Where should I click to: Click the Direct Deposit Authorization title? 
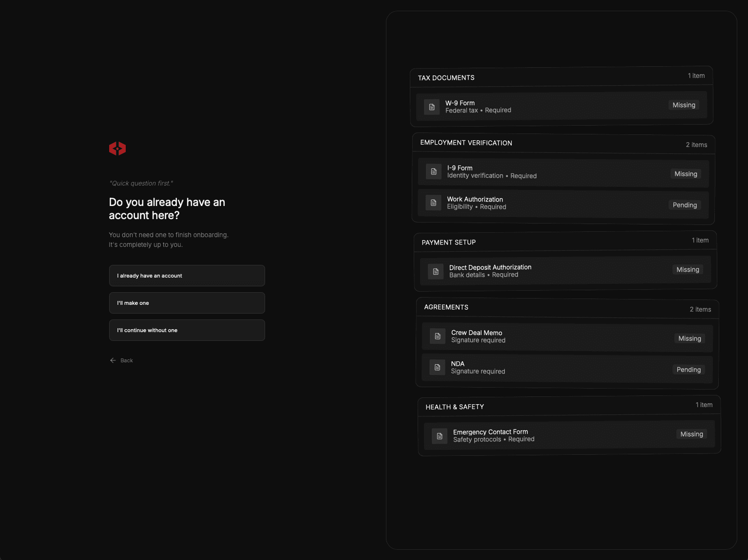pos(490,267)
